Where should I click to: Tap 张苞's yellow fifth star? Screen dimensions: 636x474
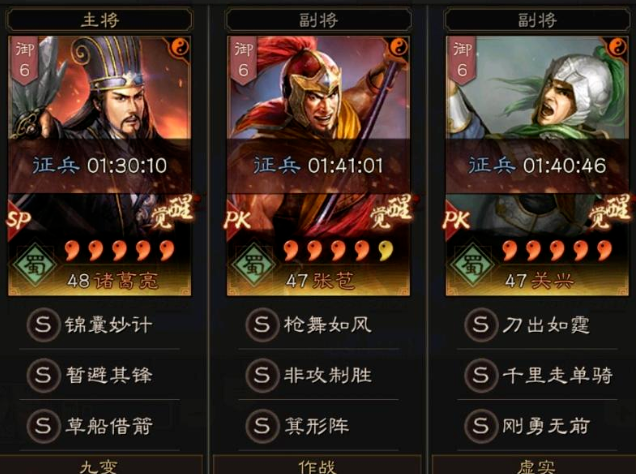(x=385, y=251)
